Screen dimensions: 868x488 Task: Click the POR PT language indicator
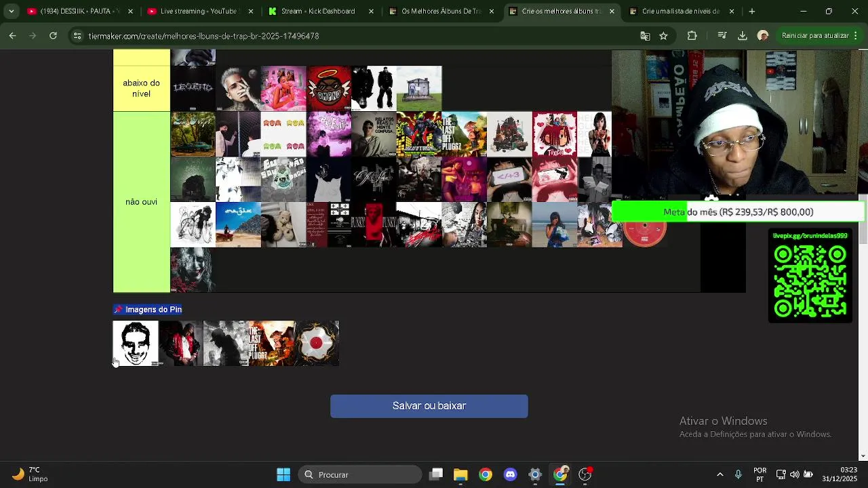(760, 474)
